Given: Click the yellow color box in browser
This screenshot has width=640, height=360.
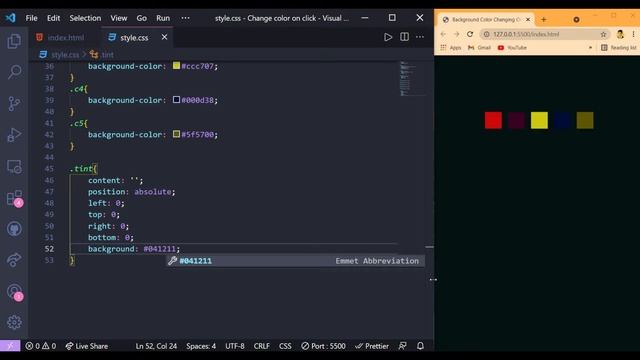Looking at the screenshot, I should [539, 120].
